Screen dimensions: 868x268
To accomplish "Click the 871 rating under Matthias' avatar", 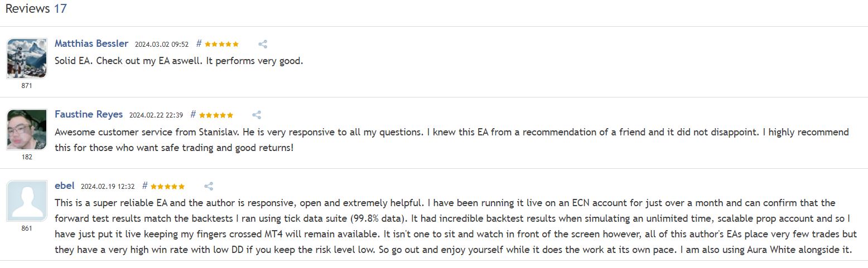I will point(27,86).
